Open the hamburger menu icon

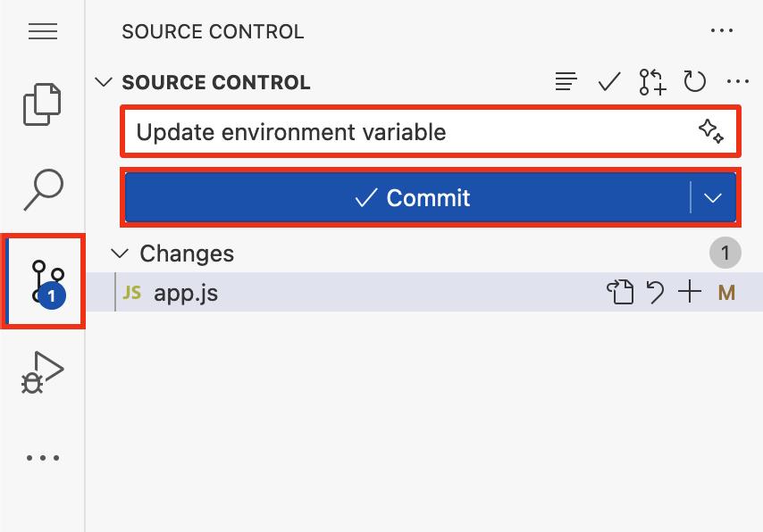(x=43, y=31)
